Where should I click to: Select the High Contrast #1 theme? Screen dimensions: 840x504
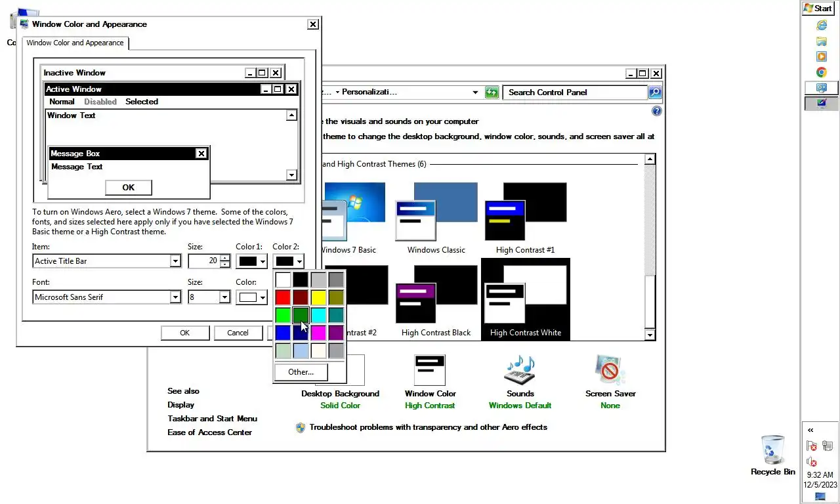[525, 219]
